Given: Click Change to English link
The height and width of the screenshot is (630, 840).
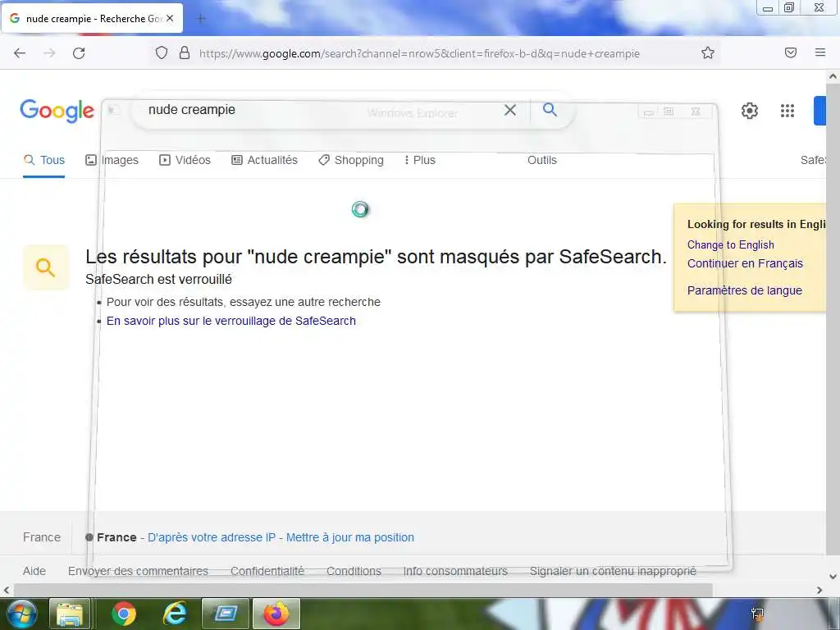Looking at the screenshot, I should (730, 244).
